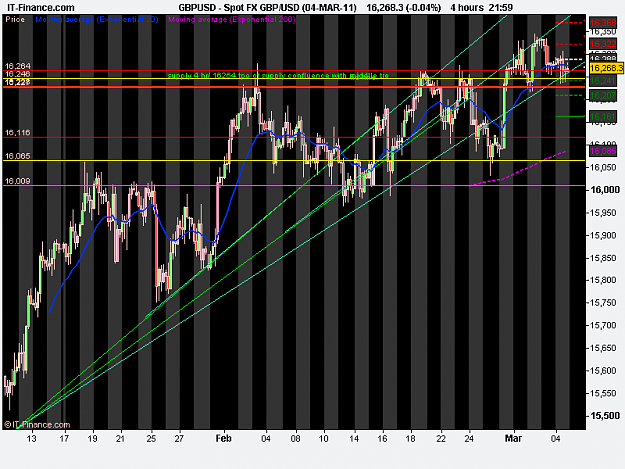Viewport: 625px width, 469px height.
Task: Select the red 16,368 price tag
Action: (603, 23)
